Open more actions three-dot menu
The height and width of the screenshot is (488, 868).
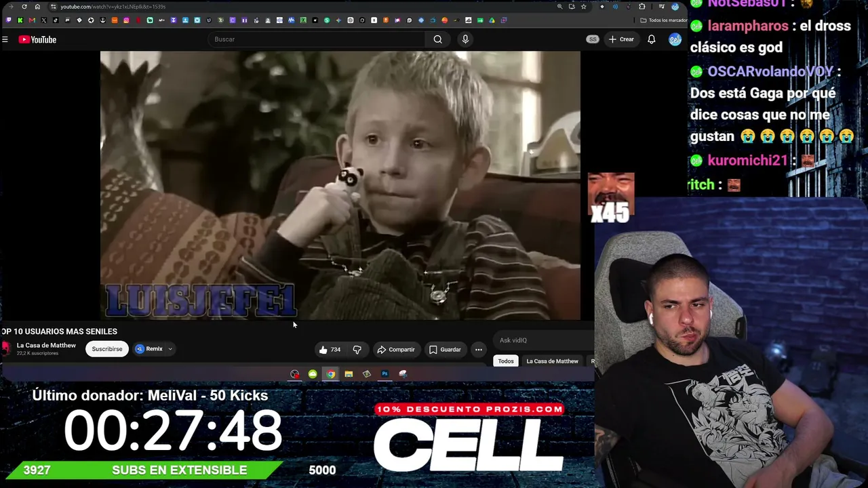tap(479, 350)
